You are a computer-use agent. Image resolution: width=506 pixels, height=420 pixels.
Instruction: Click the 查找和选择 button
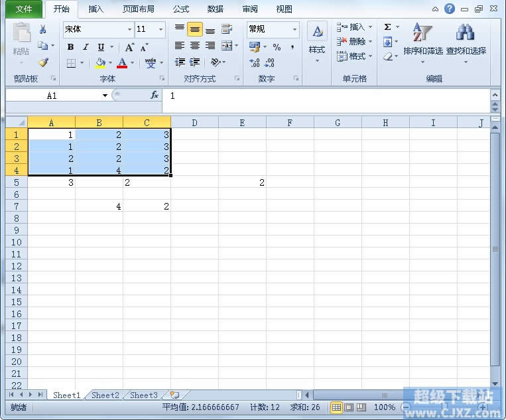[466, 41]
